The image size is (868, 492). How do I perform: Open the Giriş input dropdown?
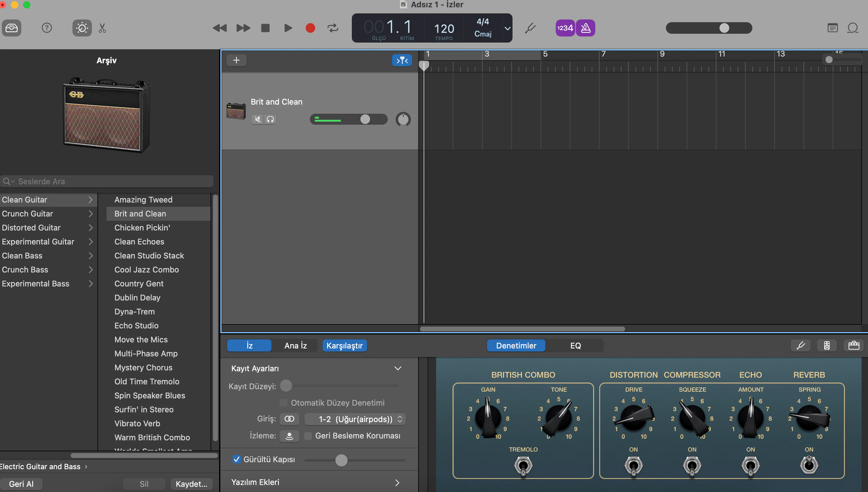click(355, 419)
